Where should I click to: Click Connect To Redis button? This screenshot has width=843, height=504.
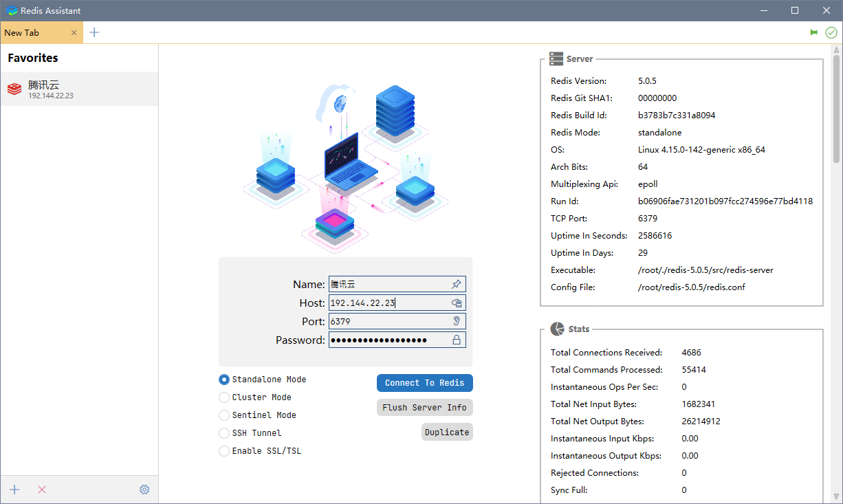tap(425, 383)
